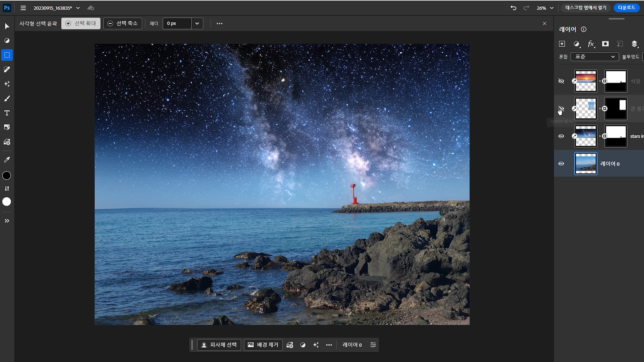This screenshot has height=362, width=644.
Task: Click the black foreground color swatch
Action: pos(7,176)
